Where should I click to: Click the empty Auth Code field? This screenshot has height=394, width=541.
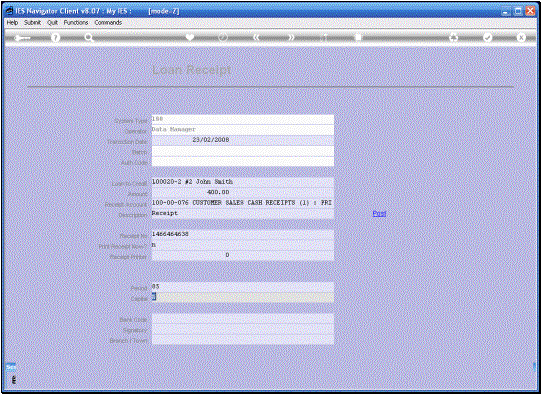(243, 161)
